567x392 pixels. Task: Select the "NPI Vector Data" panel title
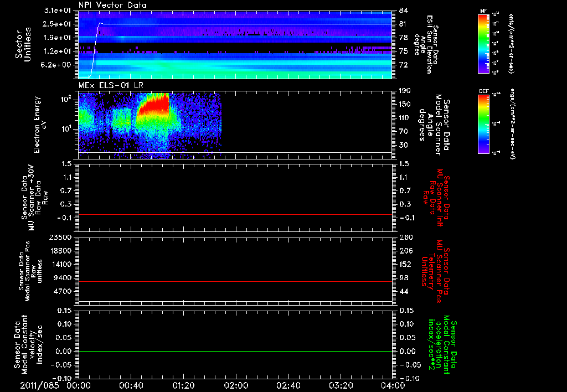pyautogui.click(x=113, y=5)
